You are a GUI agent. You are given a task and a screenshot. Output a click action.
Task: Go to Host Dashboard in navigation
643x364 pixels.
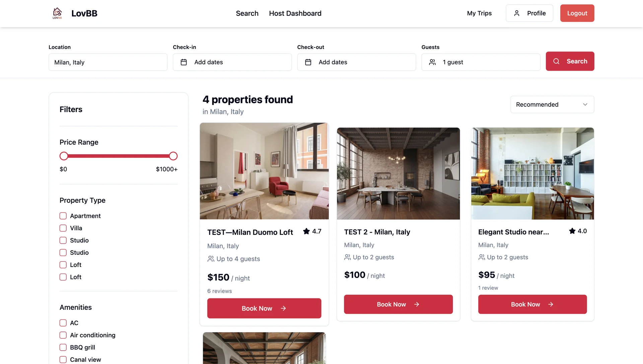tap(295, 13)
